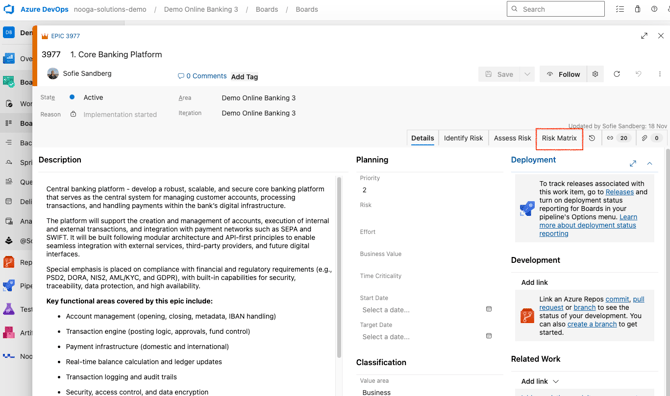Follow the create a branch link

[x=592, y=324]
